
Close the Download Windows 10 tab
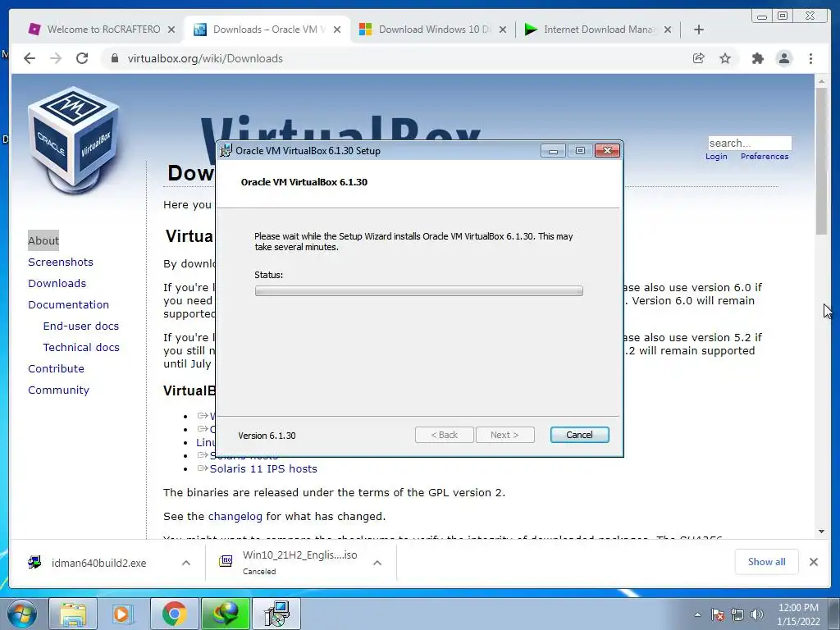point(503,30)
